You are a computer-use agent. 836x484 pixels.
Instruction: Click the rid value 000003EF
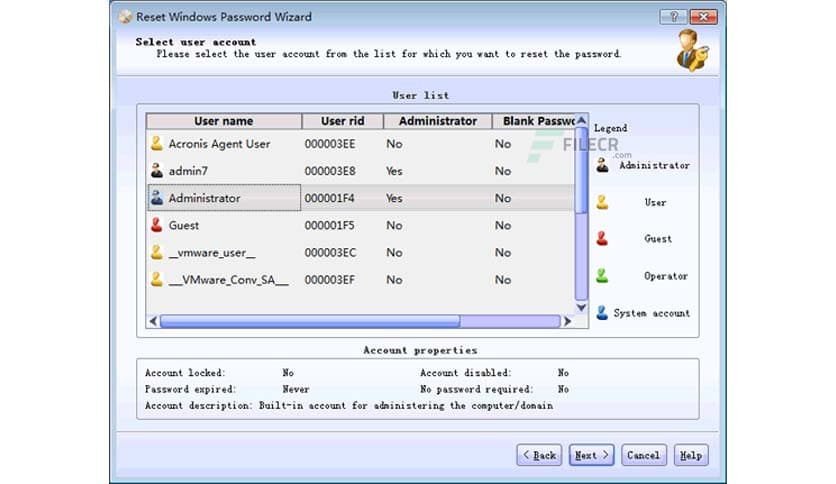pyautogui.click(x=329, y=280)
